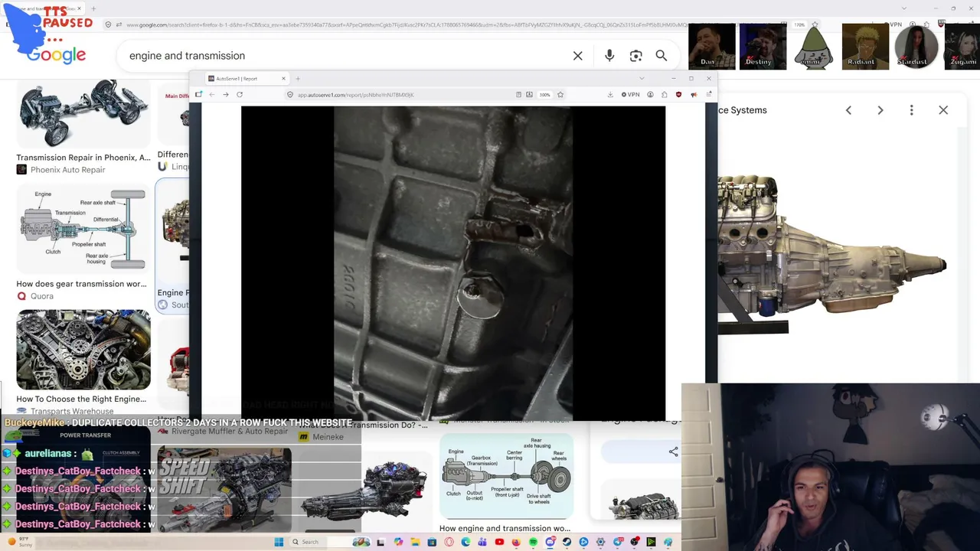
Task: Expand the tab list in the AutoServe1 window
Action: click(642, 79)
